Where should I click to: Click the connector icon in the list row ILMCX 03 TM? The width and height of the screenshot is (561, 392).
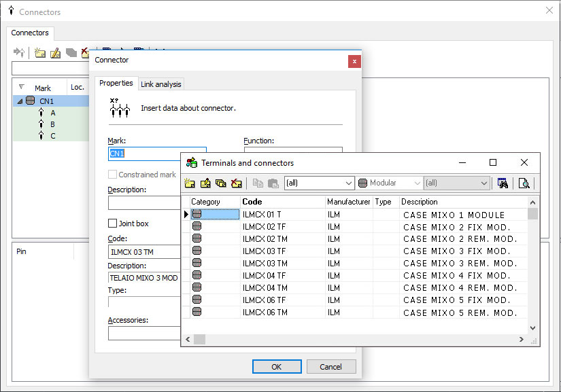pos(197,263)
